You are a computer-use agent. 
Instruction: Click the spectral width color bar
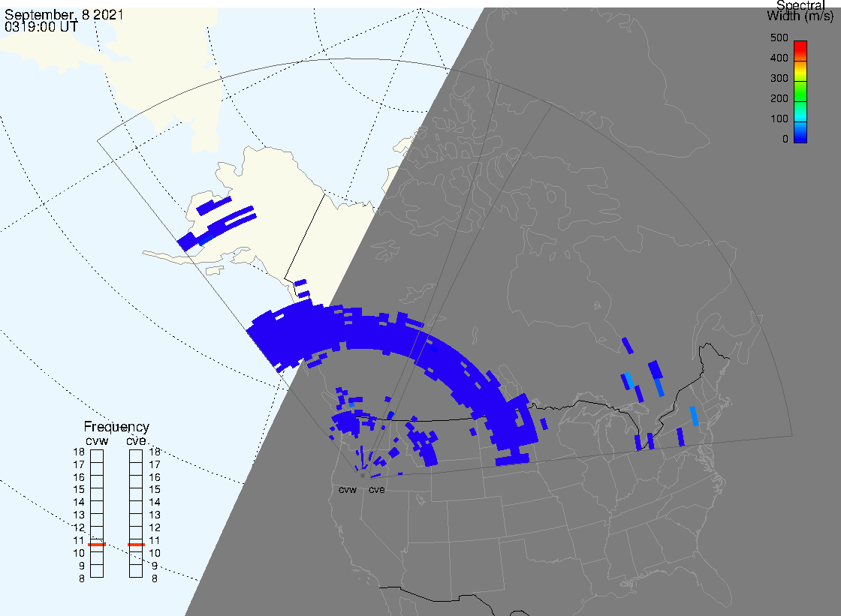[800, 92]
